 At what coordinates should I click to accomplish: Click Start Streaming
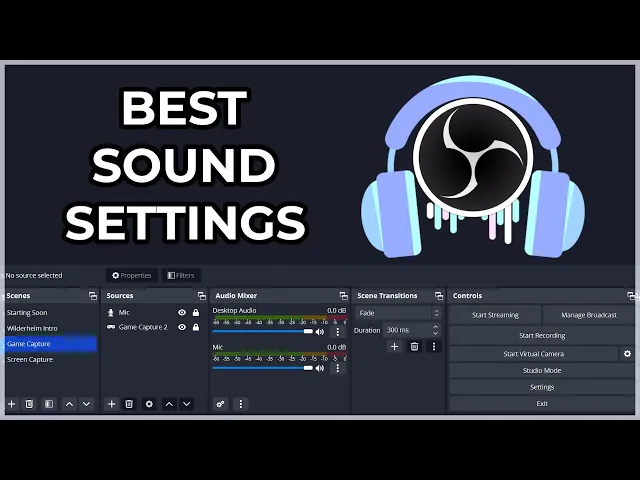click(495, 315)
